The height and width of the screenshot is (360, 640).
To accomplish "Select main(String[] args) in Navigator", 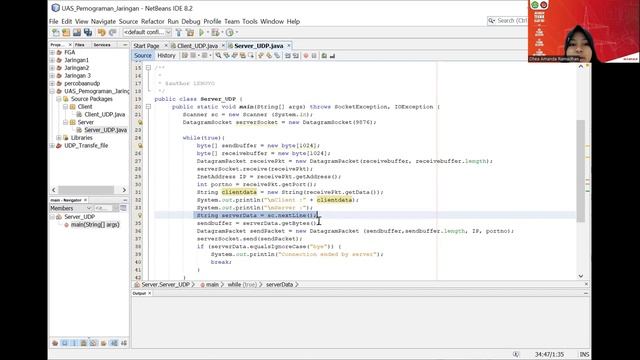I will tap(95, 224).
